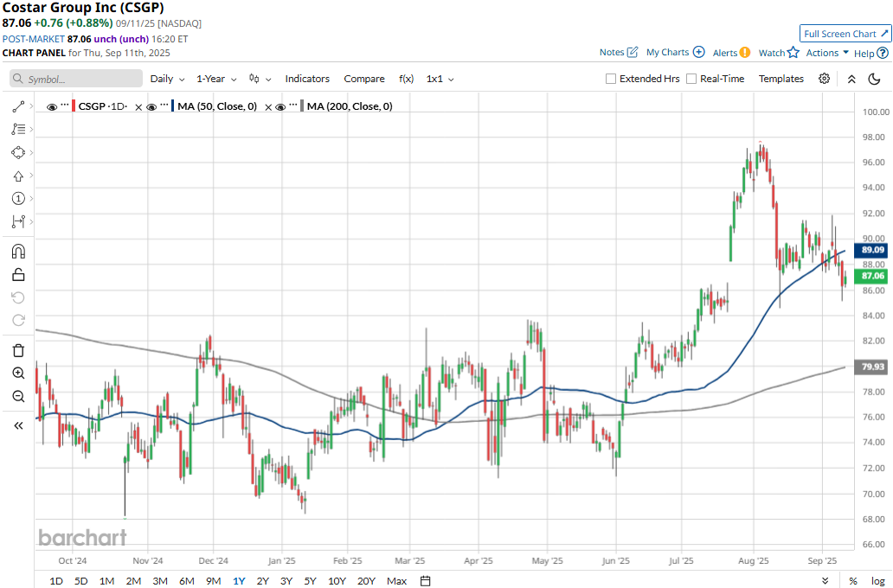Open chart settings gear icon
The width and height of the screenshot is (893, 588).
pyautogui.click(x=824, y=79)
